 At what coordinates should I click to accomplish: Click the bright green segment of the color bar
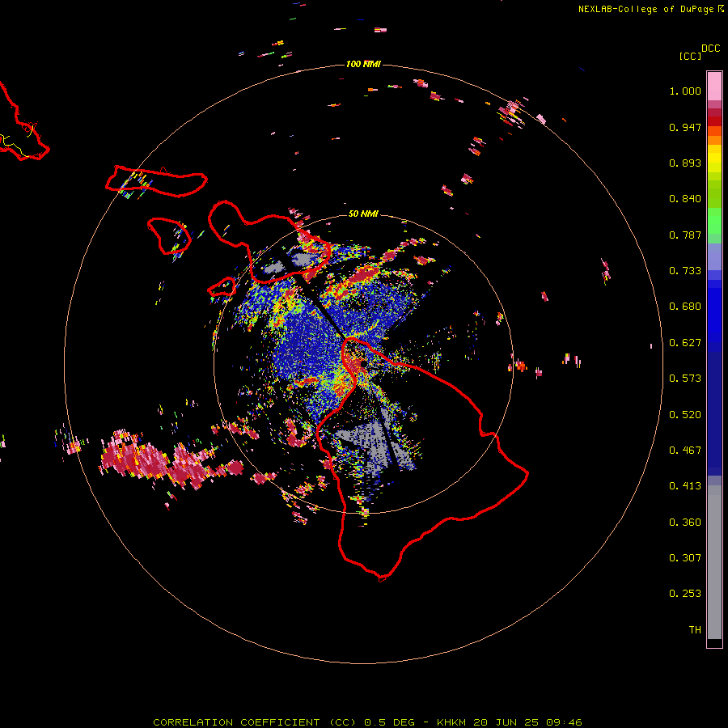[x=714, y=221]
